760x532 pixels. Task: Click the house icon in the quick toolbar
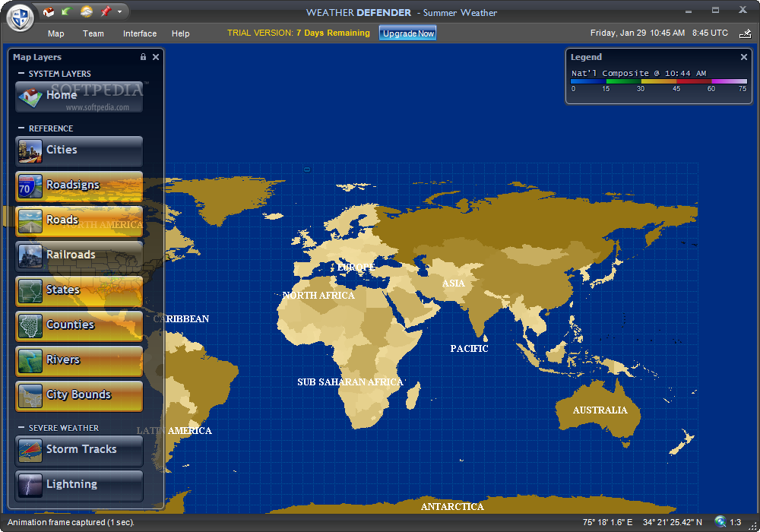tap(49, 11)
